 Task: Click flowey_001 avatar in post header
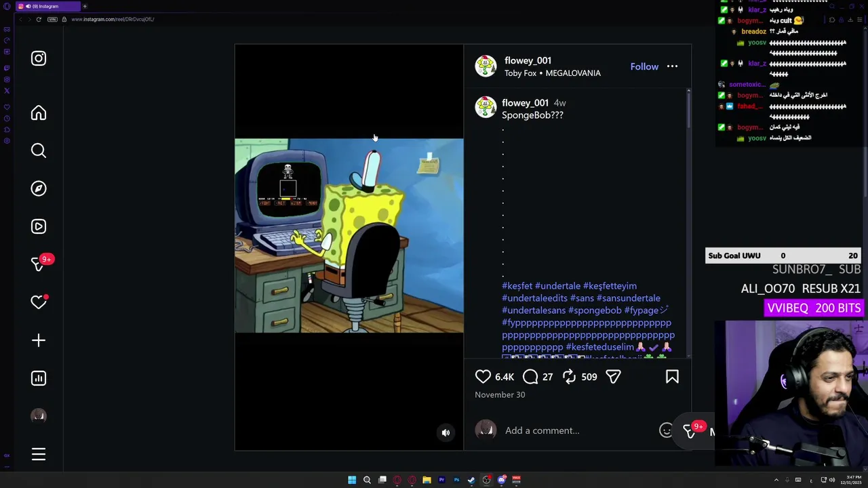point(486,66)
